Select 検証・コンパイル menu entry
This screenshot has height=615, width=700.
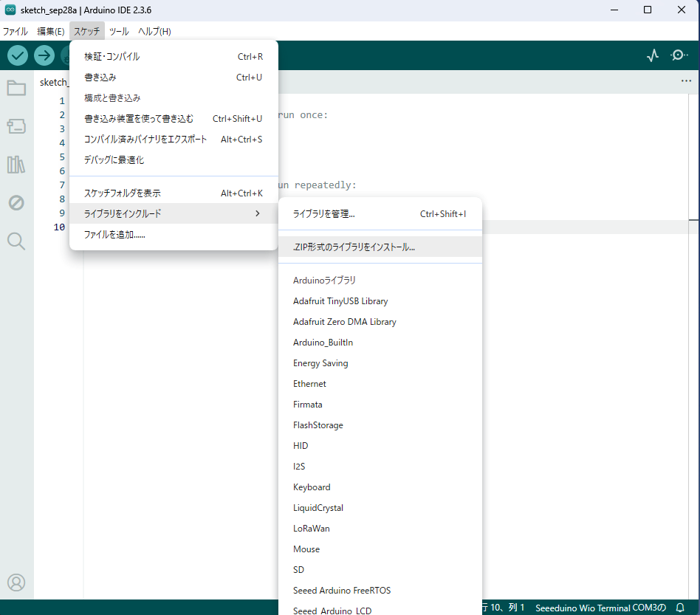tap(112, 56)
